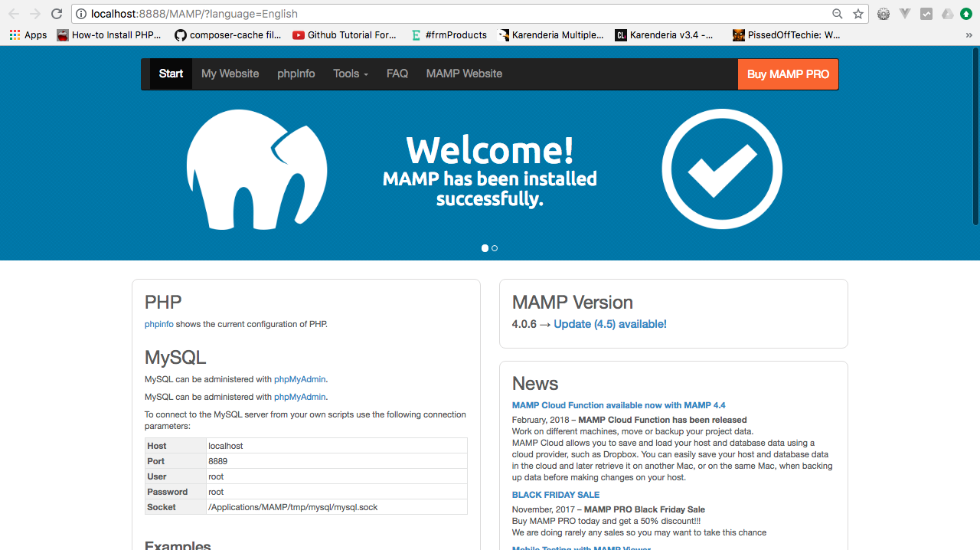Click the MAMP Version heading

coord(573,303)
